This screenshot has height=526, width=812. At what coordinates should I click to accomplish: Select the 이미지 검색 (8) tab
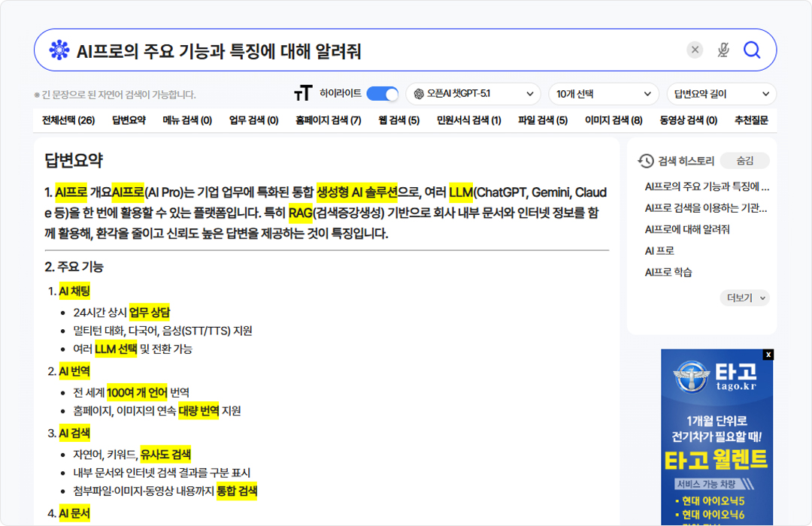614,120
